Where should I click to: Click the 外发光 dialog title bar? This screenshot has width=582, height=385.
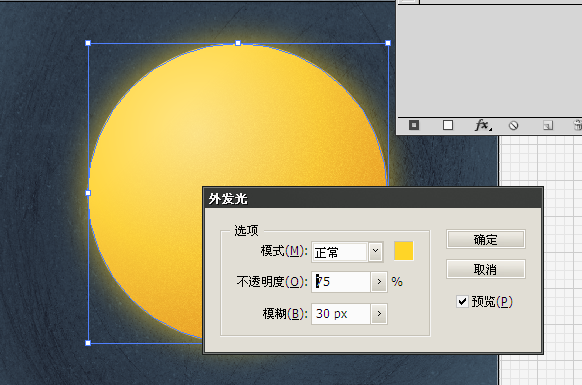tap(373, 199)
